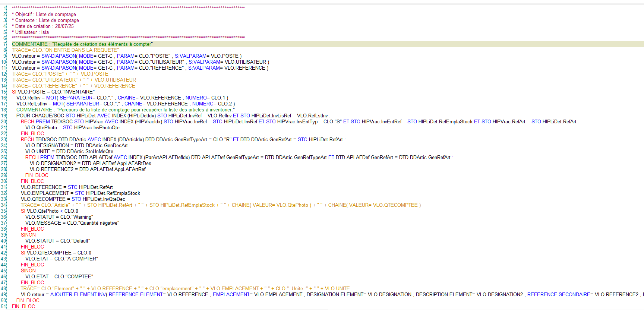Select the 'Parcours de la liste de comptage' comment
644x310 pixels.
coord(126,110)
